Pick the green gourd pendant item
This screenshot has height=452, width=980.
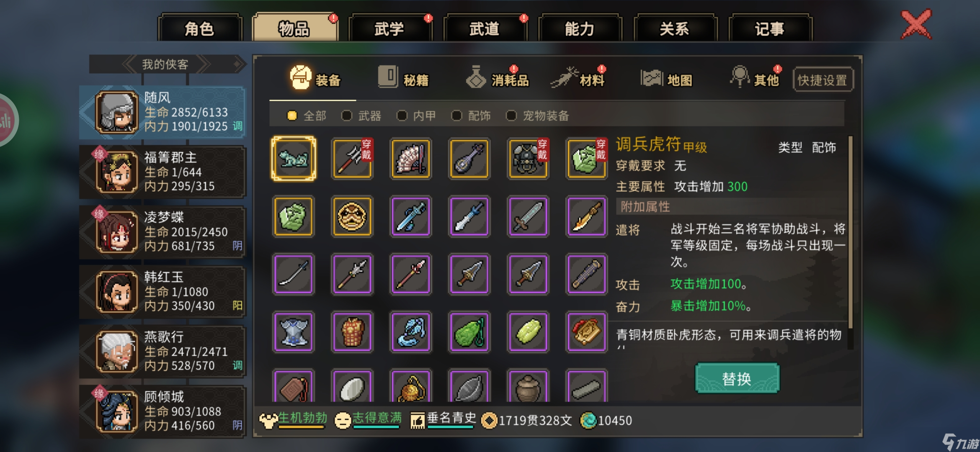point(469,332)
